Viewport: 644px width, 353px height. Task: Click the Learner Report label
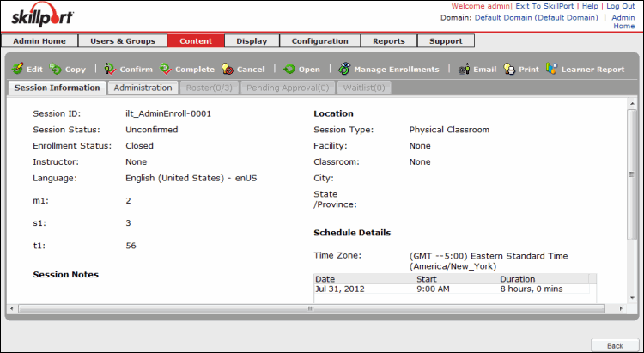click(x=592, y=70)
